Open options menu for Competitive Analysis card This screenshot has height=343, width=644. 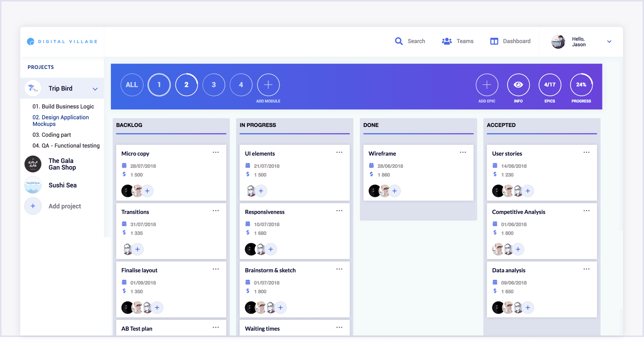click(x=587, y=211)
